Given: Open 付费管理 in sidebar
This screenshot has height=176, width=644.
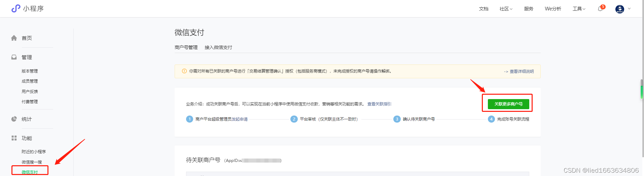Looking at the screenshot, I should point(30,101).
